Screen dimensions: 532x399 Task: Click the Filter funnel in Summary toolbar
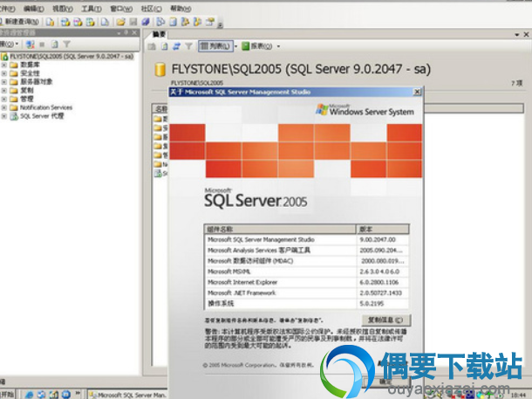(x=188, y=46)
